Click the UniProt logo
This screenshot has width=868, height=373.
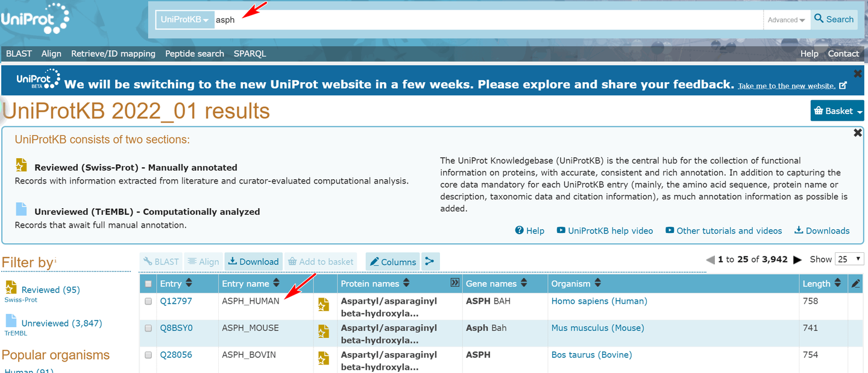(x=35, y=19)
